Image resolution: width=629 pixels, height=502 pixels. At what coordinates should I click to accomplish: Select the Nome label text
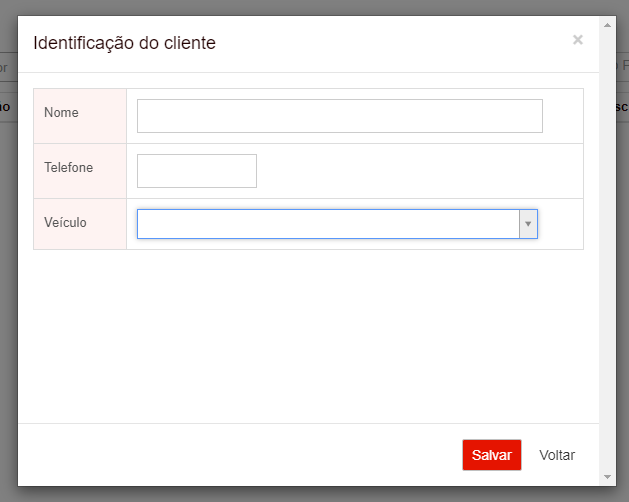click(x=61, y=112)
